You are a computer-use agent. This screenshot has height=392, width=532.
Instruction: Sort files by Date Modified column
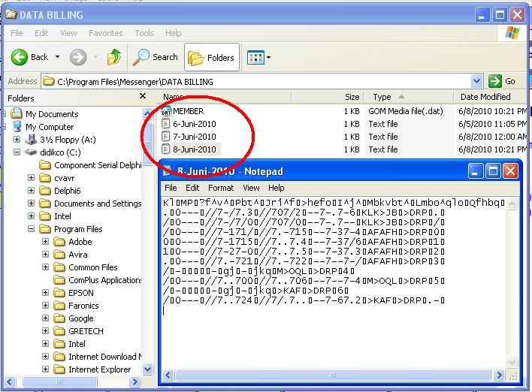click(485, 97)
